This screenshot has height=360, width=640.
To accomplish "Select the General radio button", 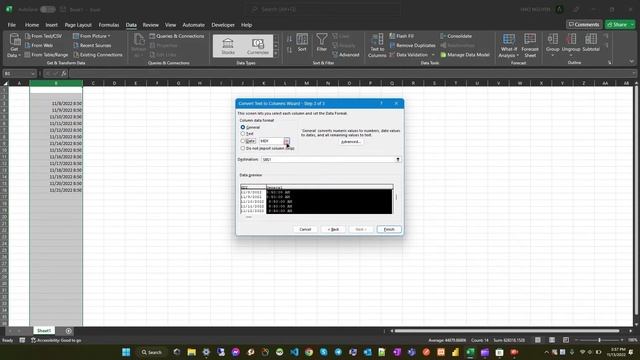I will (x=243, y=127).
